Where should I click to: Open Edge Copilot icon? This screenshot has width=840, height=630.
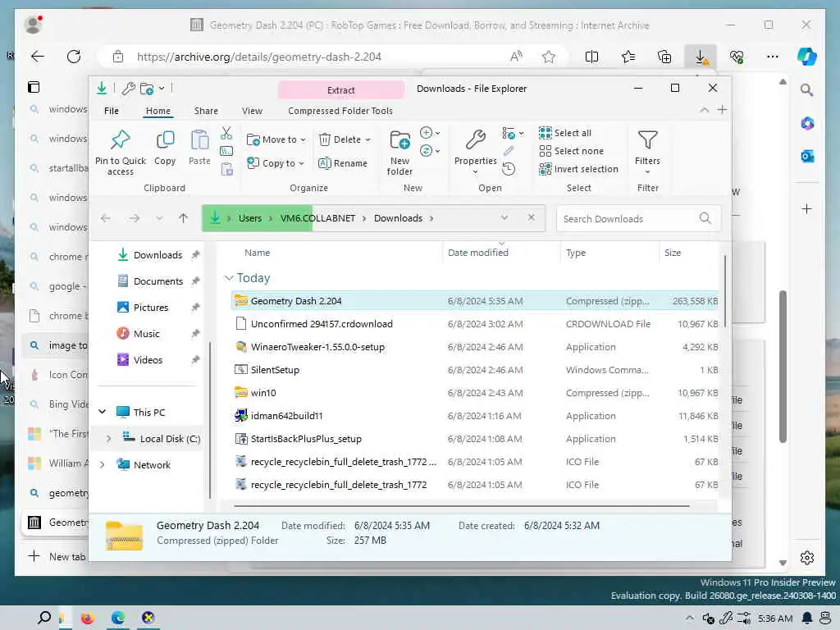click(x=807, y=57)
